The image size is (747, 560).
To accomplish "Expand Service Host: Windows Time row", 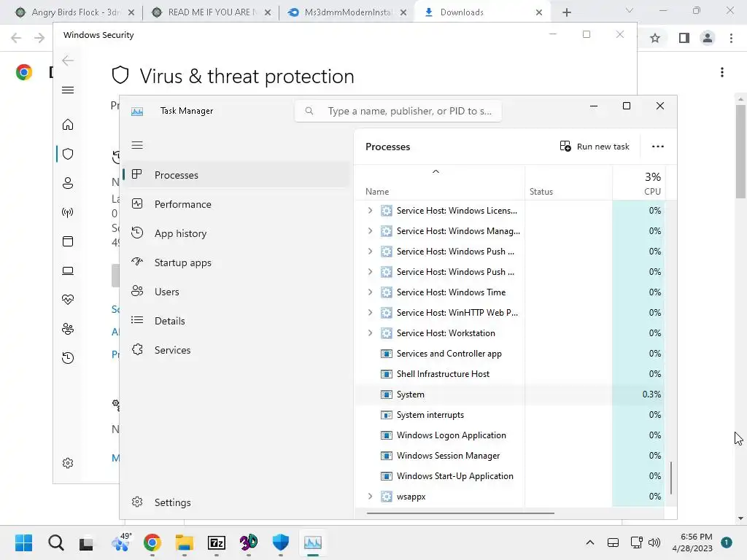I will (x=370, y=292).
